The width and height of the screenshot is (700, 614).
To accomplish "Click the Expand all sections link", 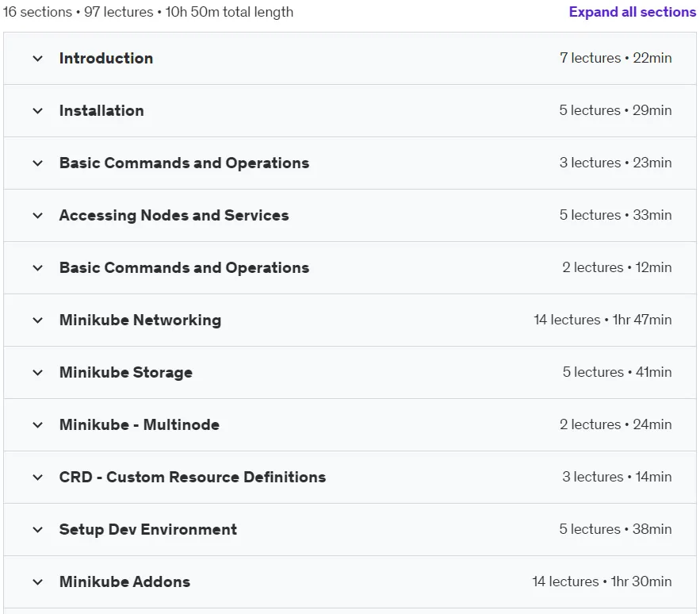I will 632,12.
